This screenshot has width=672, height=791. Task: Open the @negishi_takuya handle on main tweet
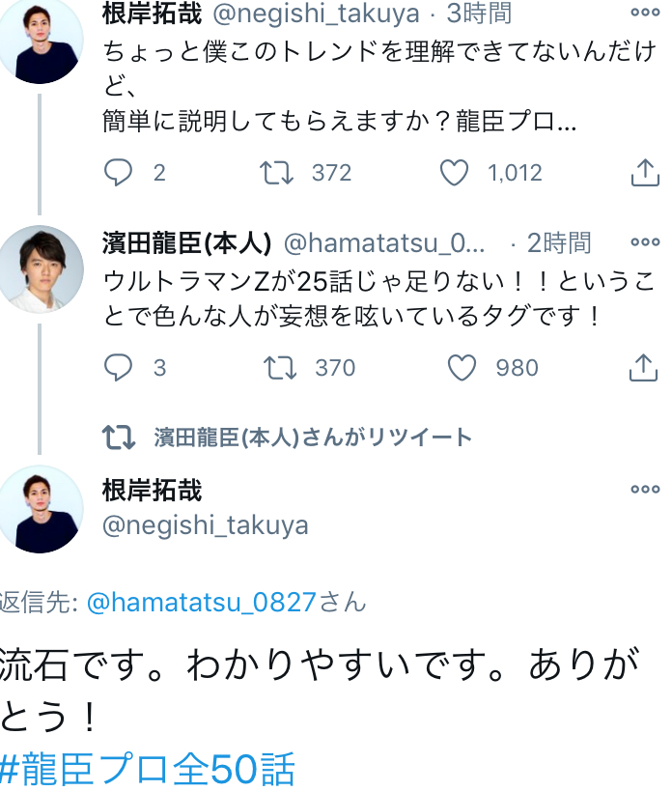(x=206, y=525)
